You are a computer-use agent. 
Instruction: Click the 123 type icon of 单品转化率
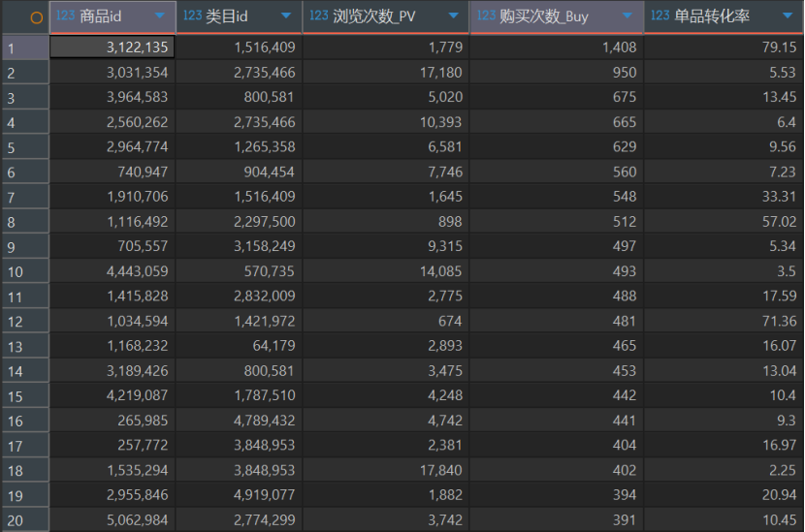660,16
